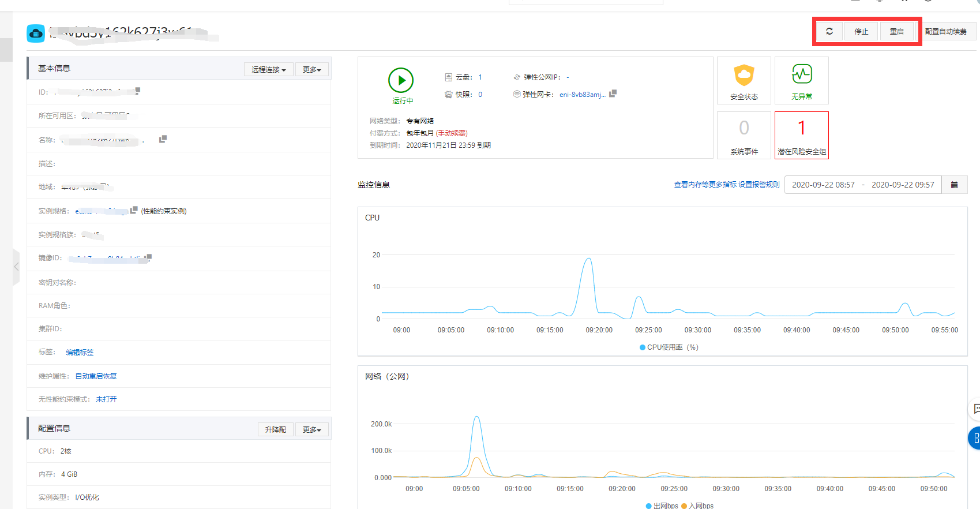Click 查看内存等更多指标 link

[705, 185]
